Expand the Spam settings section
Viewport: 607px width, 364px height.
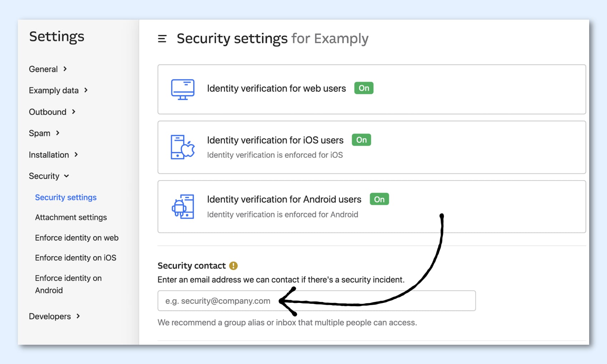(x=44, y=133)
